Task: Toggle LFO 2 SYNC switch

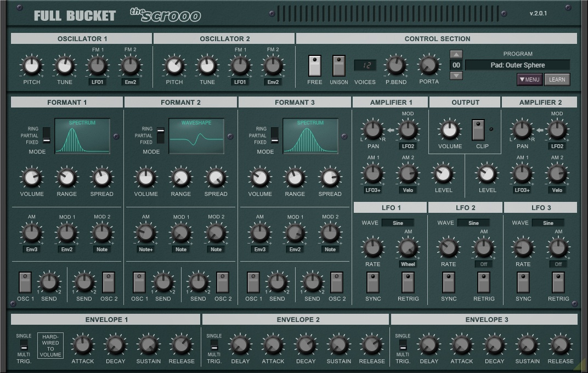Action: pos(449,282)
